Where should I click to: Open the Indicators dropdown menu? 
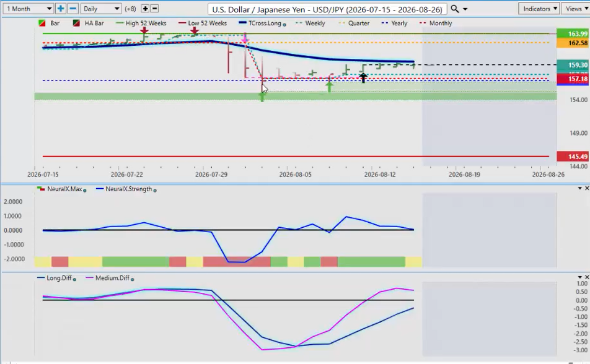tap(539, 9)
